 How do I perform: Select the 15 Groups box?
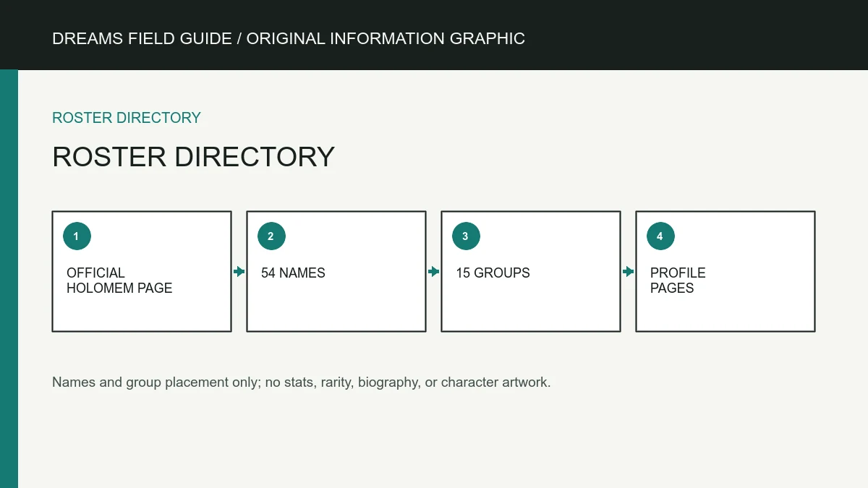(531, 271)
